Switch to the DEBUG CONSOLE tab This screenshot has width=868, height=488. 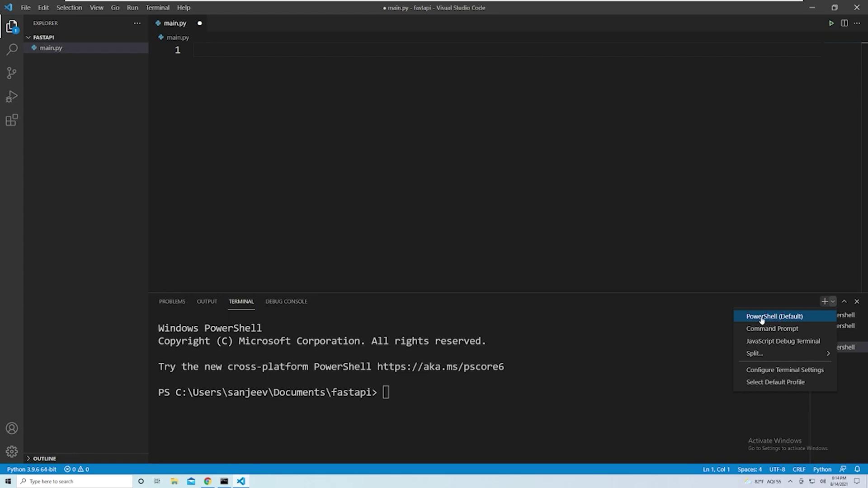pyautogui.click(x=286, y=301)
